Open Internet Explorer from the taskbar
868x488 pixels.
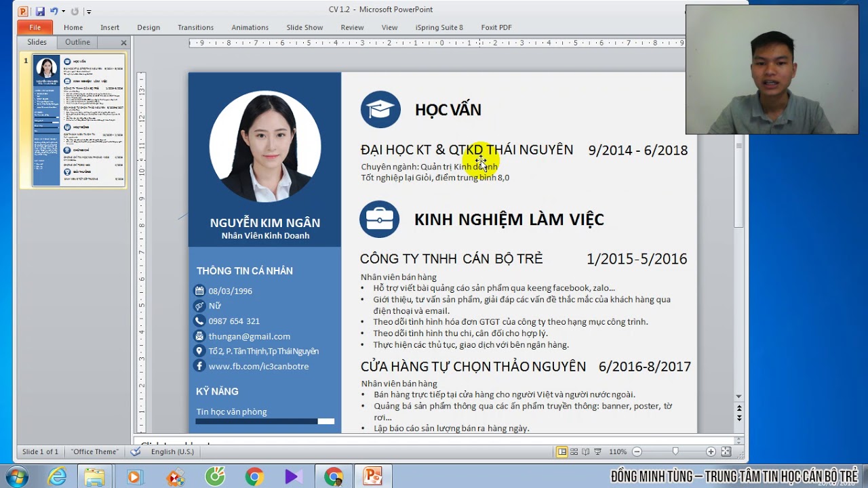click(57, 477)
